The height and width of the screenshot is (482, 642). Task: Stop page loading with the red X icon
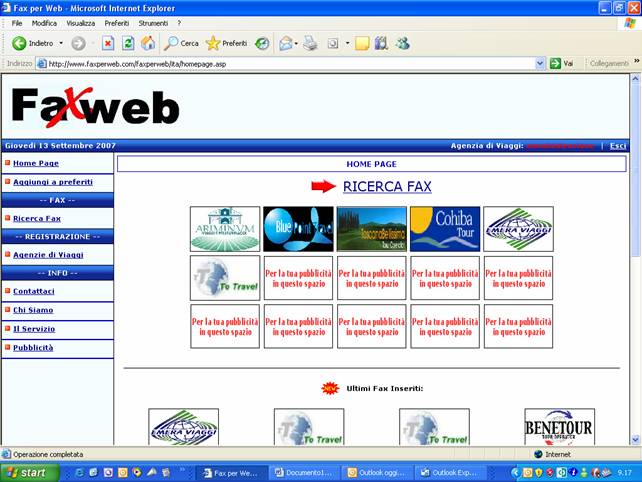tap(108, 43)
